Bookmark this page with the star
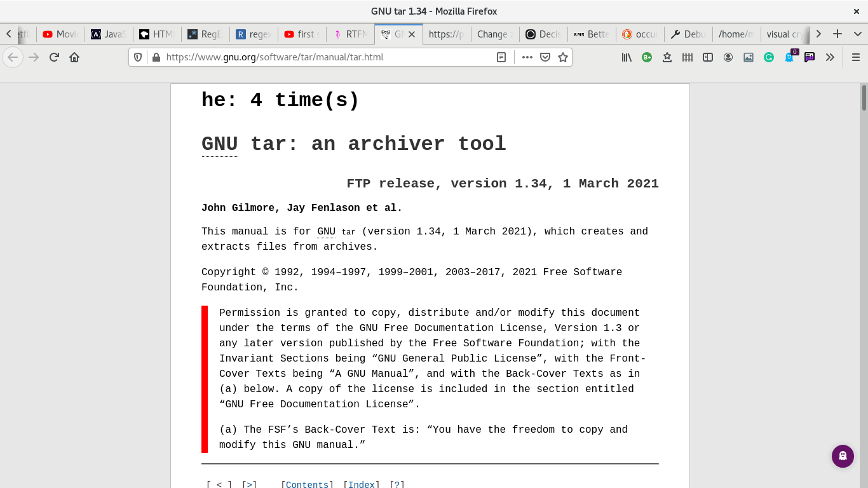This screenshot has width=868, height=488. (562, 57)
